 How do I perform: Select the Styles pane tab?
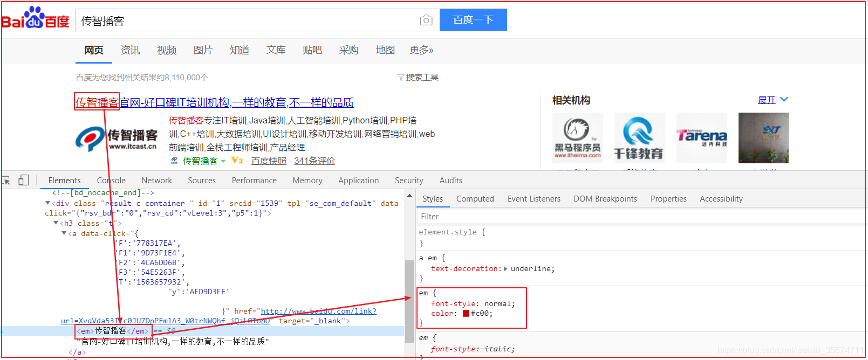(433, 199)
